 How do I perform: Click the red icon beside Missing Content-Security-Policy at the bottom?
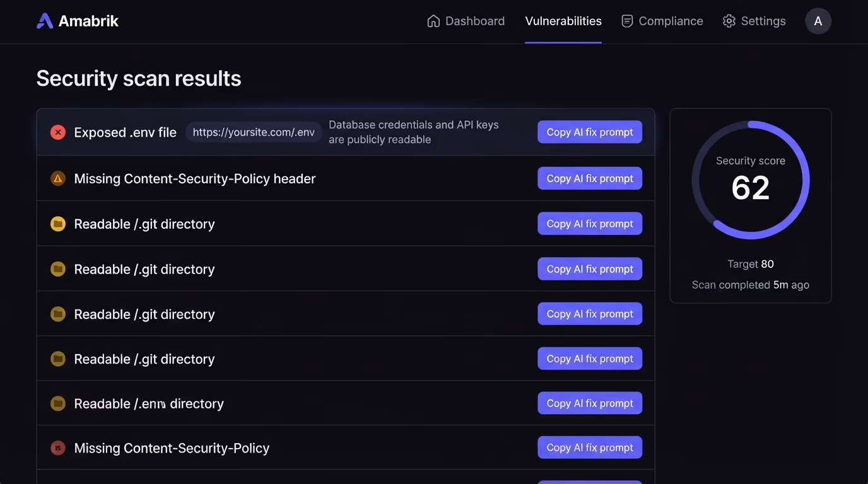coord(58,448)
